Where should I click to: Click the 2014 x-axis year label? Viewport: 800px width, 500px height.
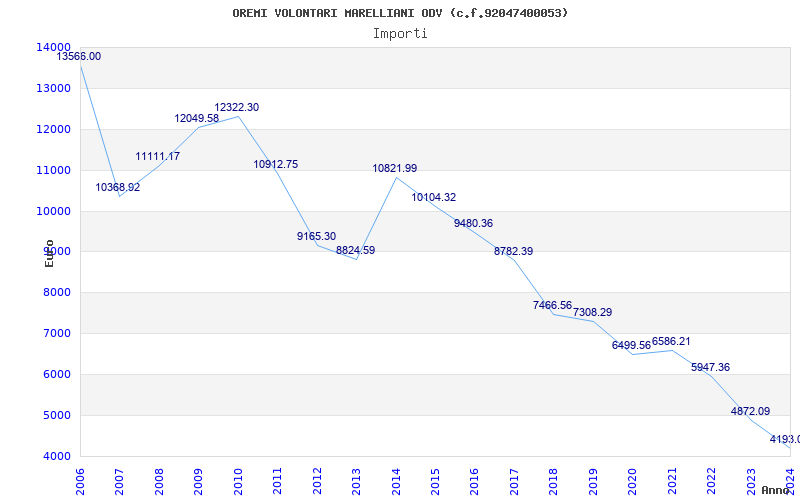click(396, 481)
